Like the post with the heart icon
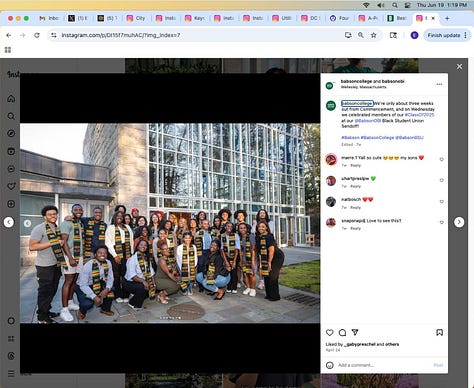Image resolution: width=474 pixels, height=388 pixels. point(330,332)
